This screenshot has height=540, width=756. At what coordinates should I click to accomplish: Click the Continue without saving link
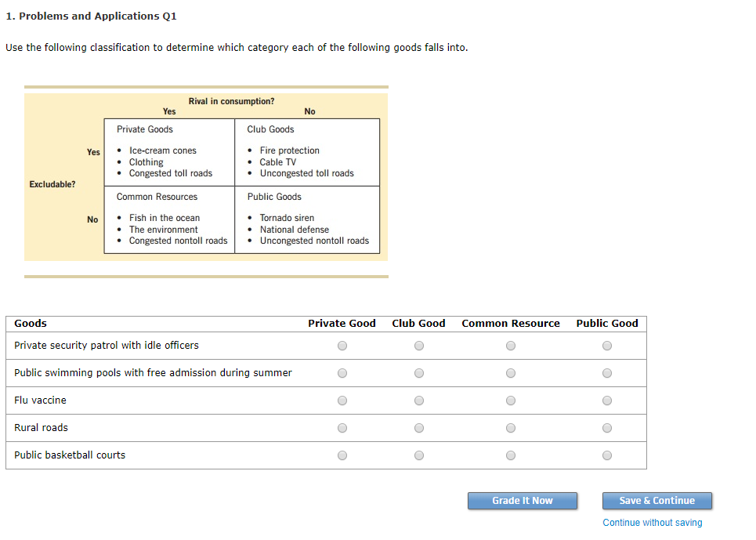pyautogui.click(x=652, y=522)
